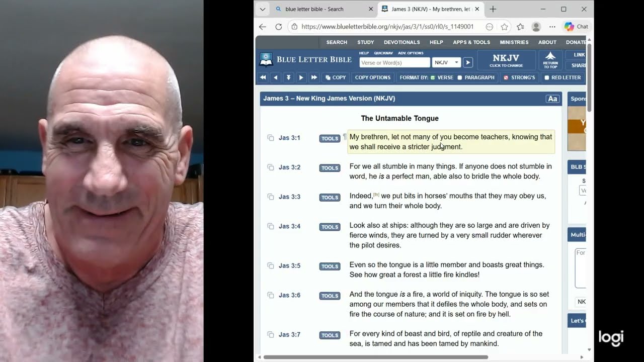The width and height of the screenshot is (644, 362).
Task: Click the address bar URL field
Action: 387,27
